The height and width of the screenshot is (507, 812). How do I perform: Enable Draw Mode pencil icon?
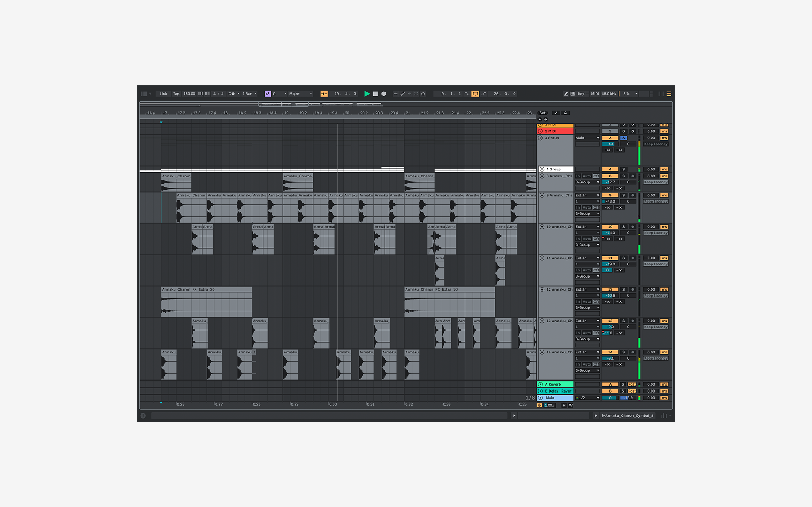(566, 94)
